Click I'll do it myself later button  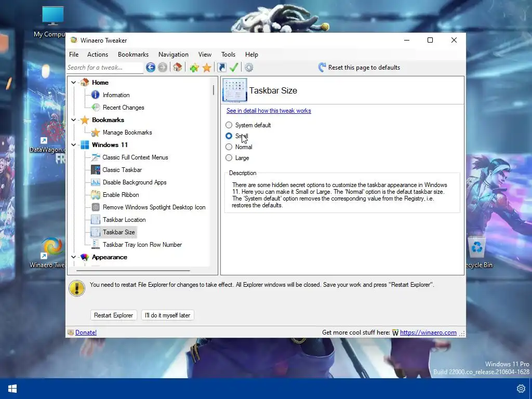point(168,315)
